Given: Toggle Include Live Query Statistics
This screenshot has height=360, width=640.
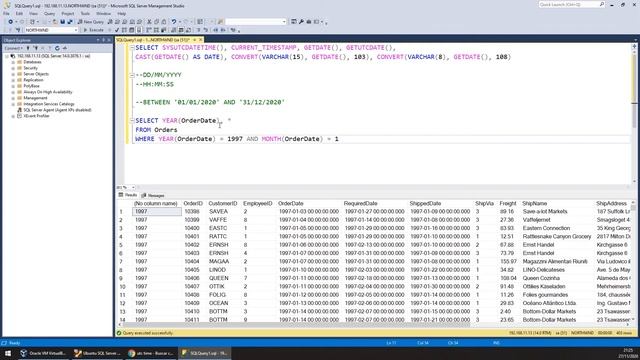Looking at the screenshot, I should [156, 30].
